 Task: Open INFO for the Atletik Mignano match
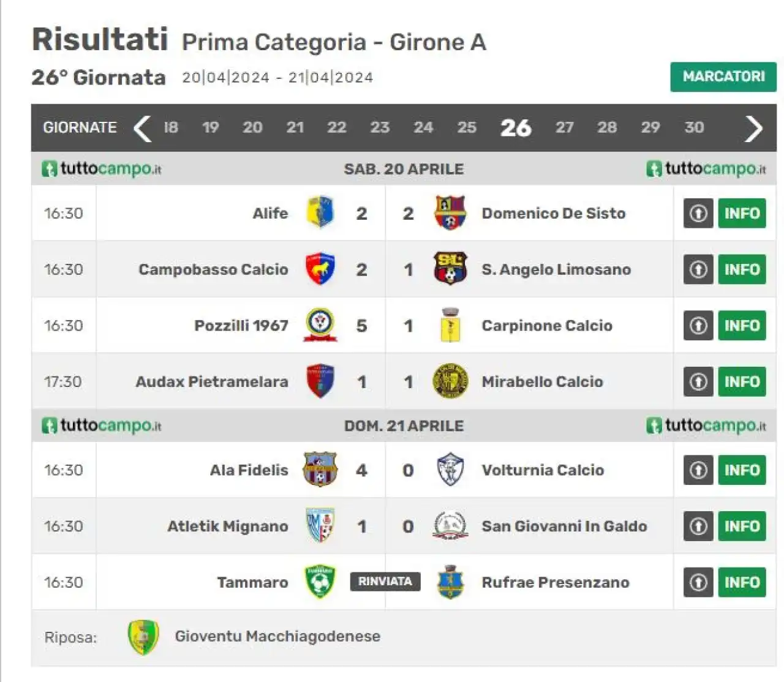(x=742, y=526)
